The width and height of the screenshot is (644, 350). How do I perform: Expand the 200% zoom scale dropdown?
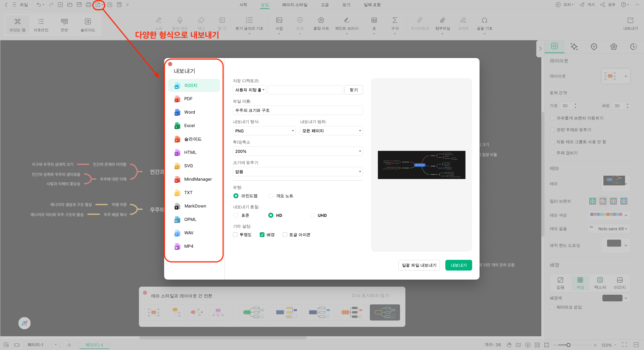point(298,151)
